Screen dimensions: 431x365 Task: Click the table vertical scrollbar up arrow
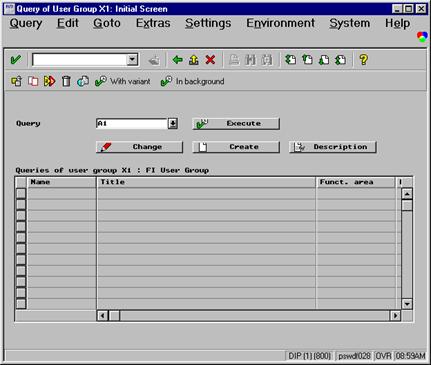(407, 194)
